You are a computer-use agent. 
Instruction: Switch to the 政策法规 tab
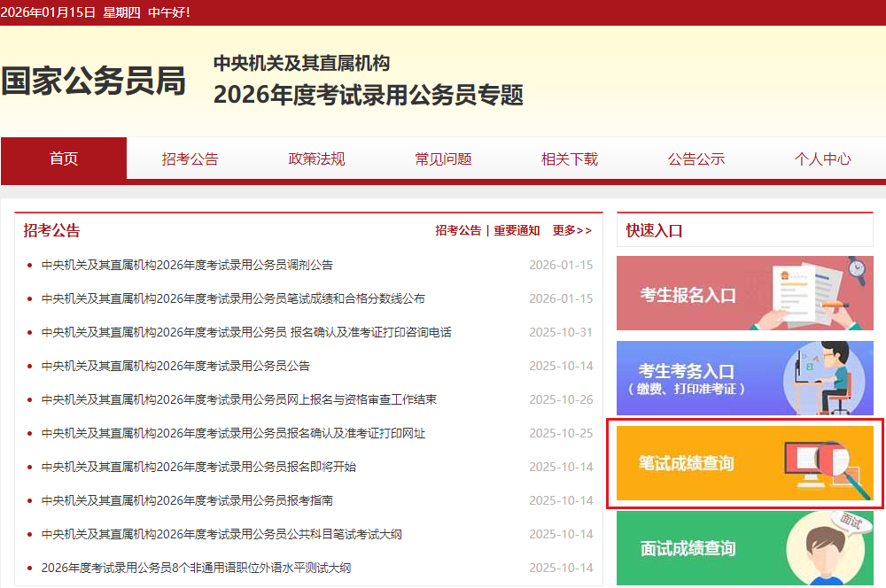pos(316,159)
